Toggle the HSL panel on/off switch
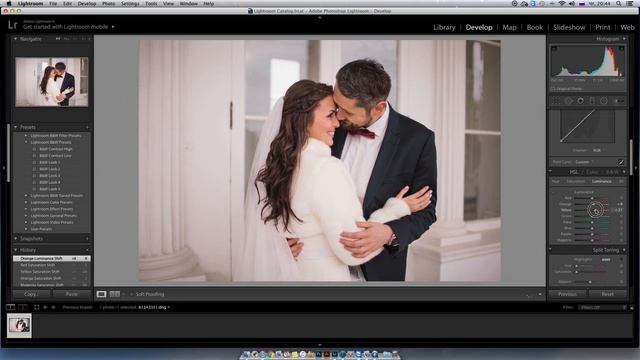 [x=551, y=172]
